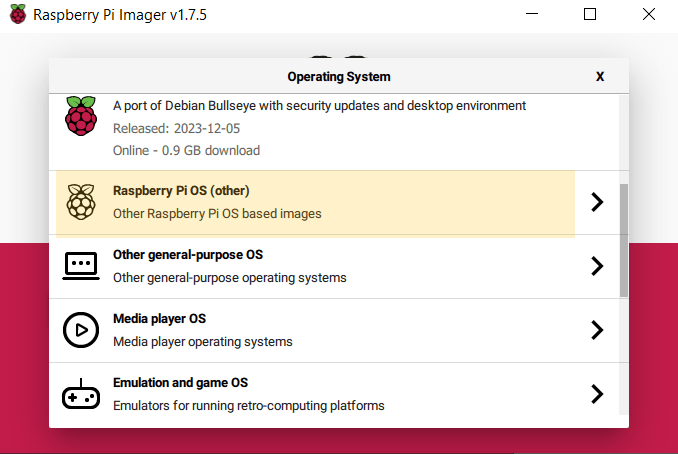678x454 pixels.
Task: Select the "Raspberry Pi OS (other)" title text
Action: click(x=181, y=191)
